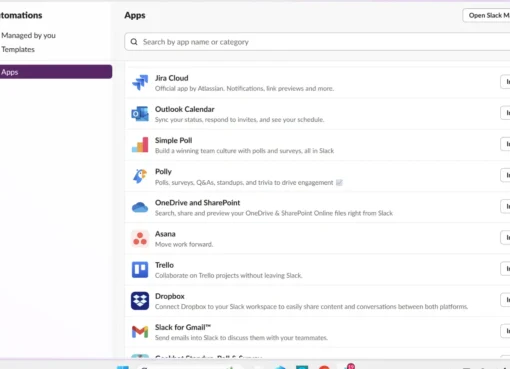Viewport: 510px width, 369px height.
Task: Open the Simple Poll app title
Action: coord(174,140)
